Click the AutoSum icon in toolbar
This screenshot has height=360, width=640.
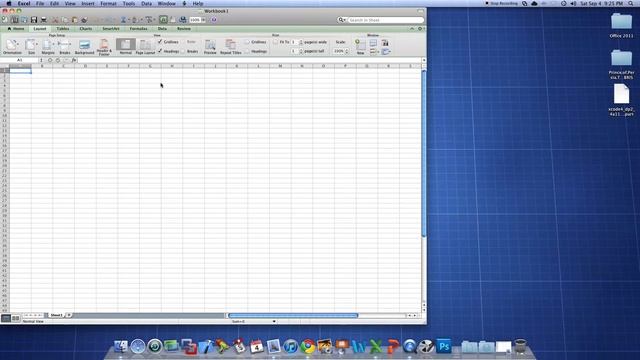pos(123,20)
